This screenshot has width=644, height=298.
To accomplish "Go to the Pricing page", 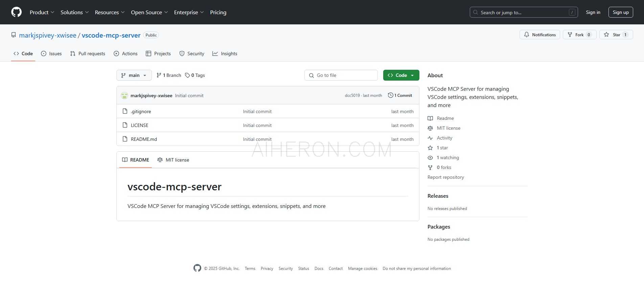I will (218, 12).
